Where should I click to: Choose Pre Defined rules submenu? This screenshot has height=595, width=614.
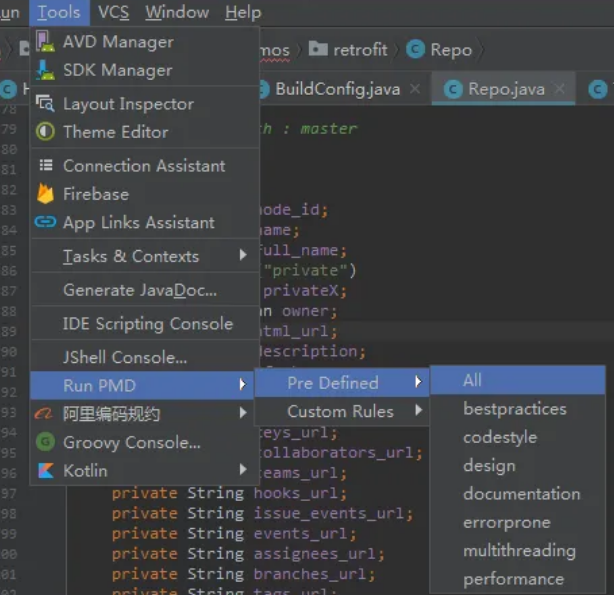coord(342,383)
